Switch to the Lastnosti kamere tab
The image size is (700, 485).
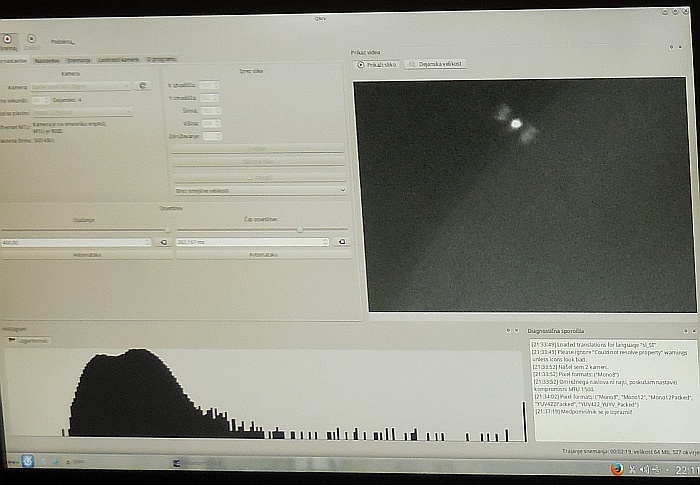tap(118, 60)
